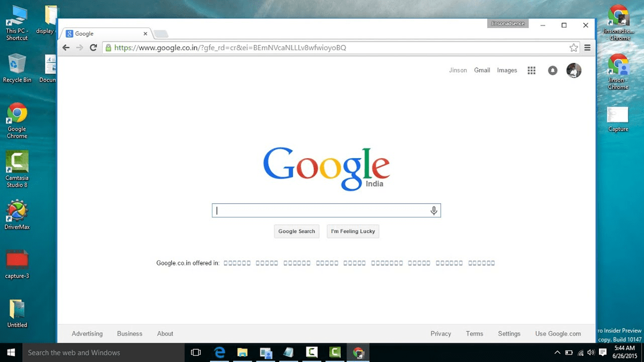The width and height of the screenshot is (644, 362).
Task: Select DriverMax desktop icon
Action: (x=17, y=215)
